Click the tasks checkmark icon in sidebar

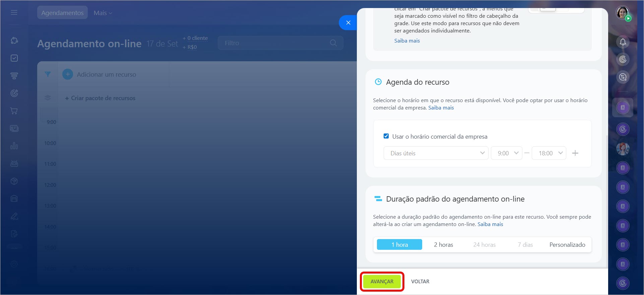[14, 58]
